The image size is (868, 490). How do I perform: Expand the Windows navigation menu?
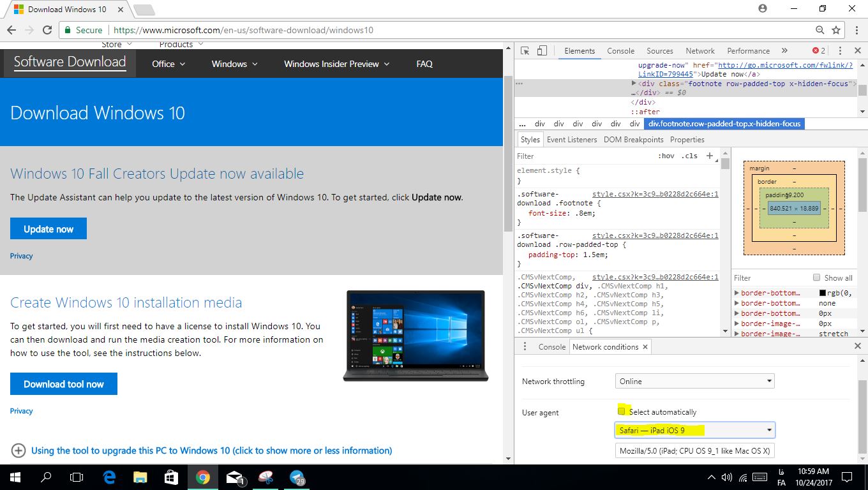(235, 64)
